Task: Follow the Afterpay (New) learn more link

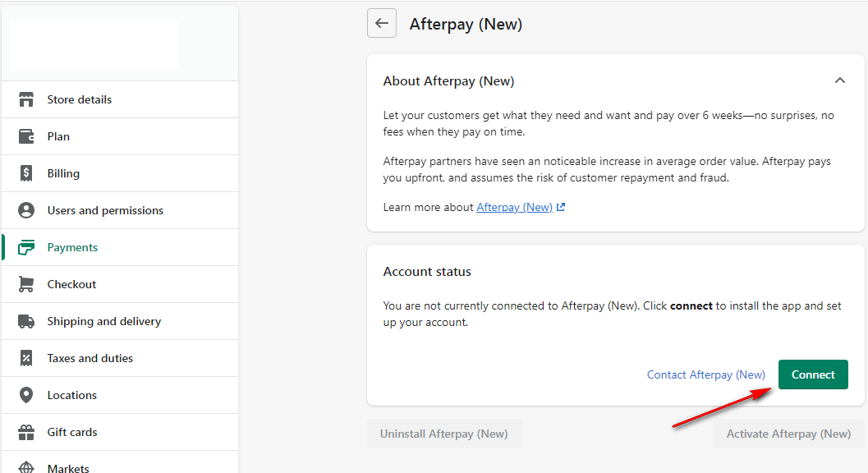Action: click(514, 207)
